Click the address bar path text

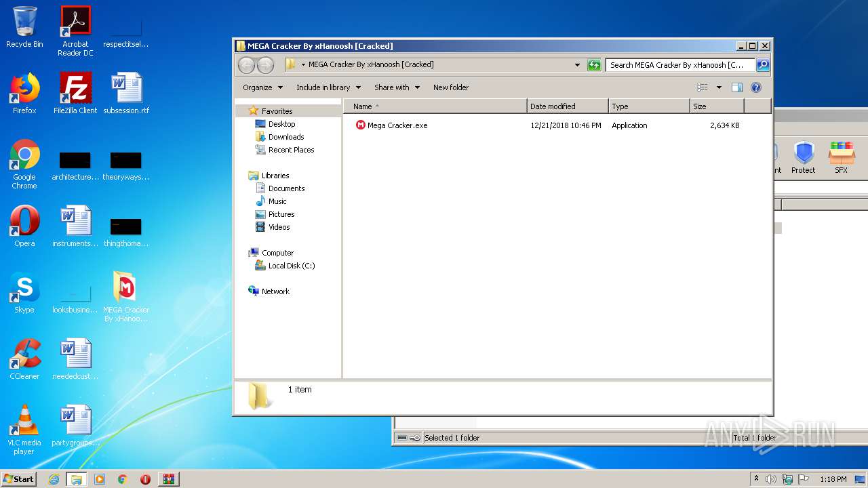click(x=371, y=65)
